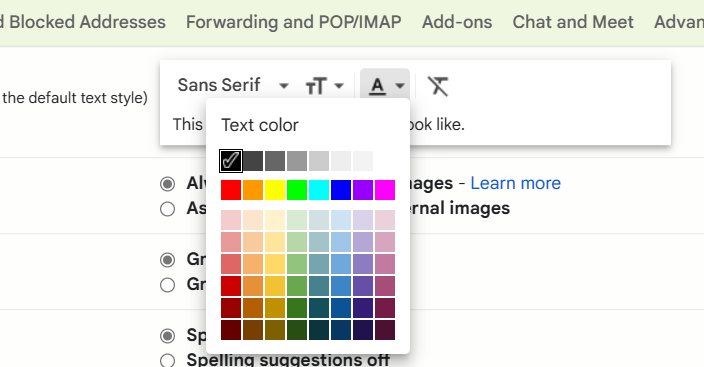Open the text size menu

coord(324,85)
